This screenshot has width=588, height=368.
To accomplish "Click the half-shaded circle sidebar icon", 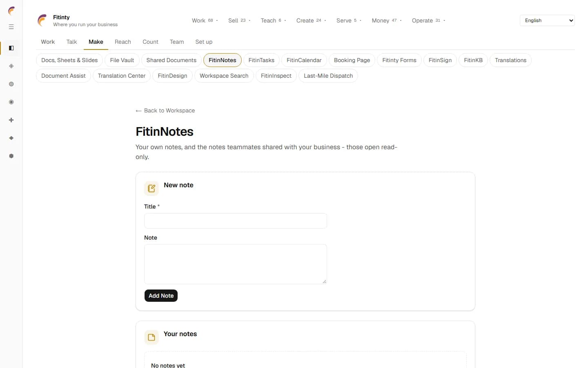I will [x=11, y=84].
